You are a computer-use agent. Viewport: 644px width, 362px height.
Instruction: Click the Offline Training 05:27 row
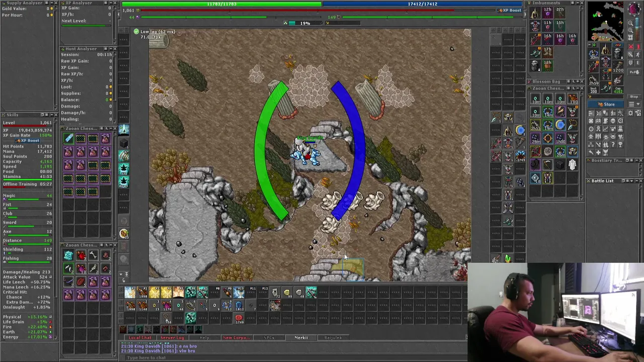tap(27, 184)
